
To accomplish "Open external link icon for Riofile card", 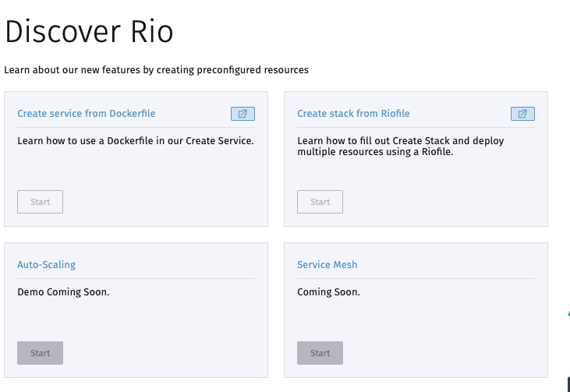I will pyautogui.click(x=522, y=114).
